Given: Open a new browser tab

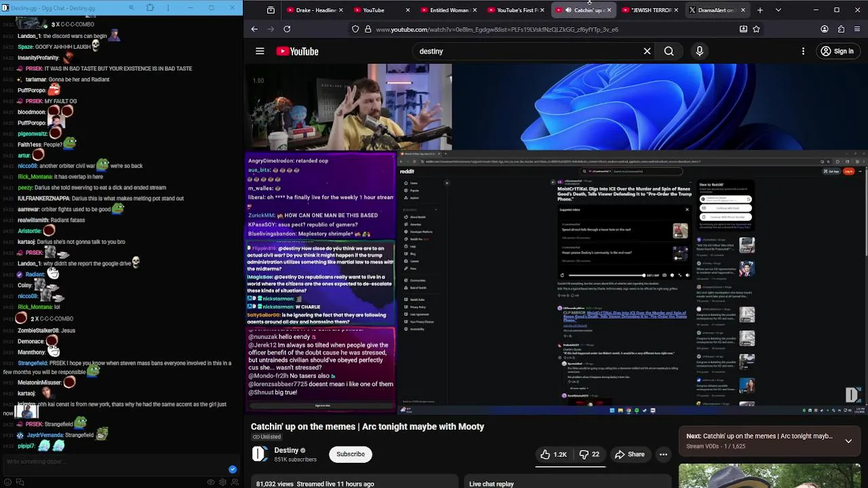Looking at the screenshot, I should coord(760,10).
